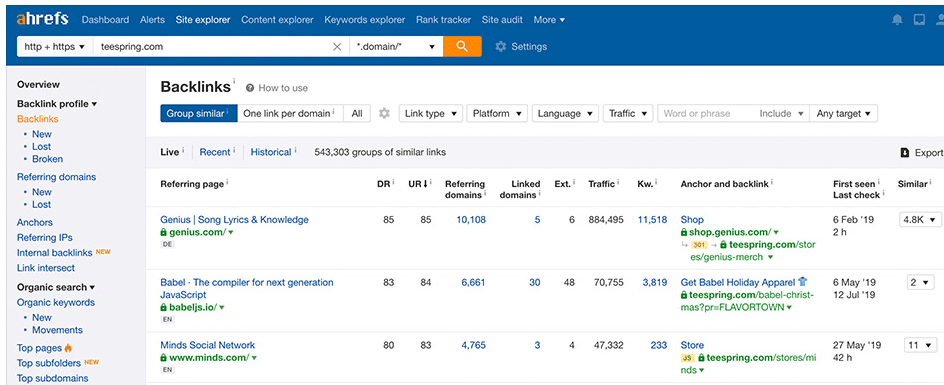Open the More menu in top navigation
Screen dimensions: 944x385
(x=549, y=20)
